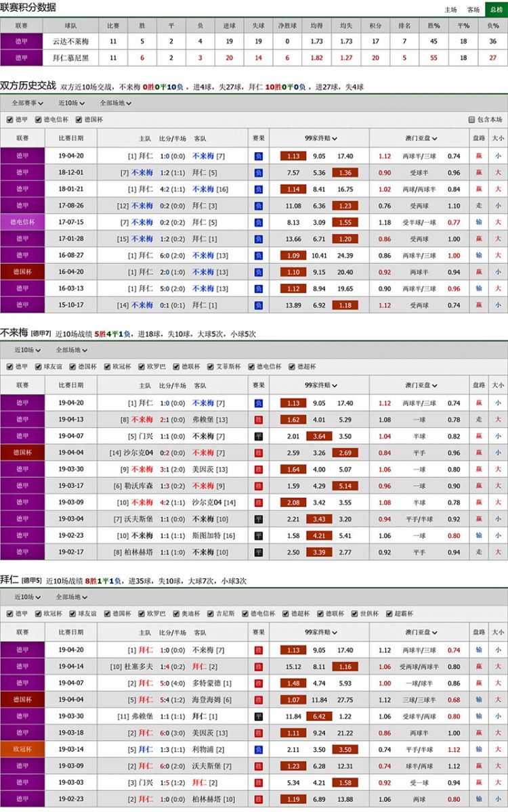This screenshot has height=812, width=508.
Task: Click the 德国杯 league badge in the 沙尔克04 row
Action: (22, 453)
